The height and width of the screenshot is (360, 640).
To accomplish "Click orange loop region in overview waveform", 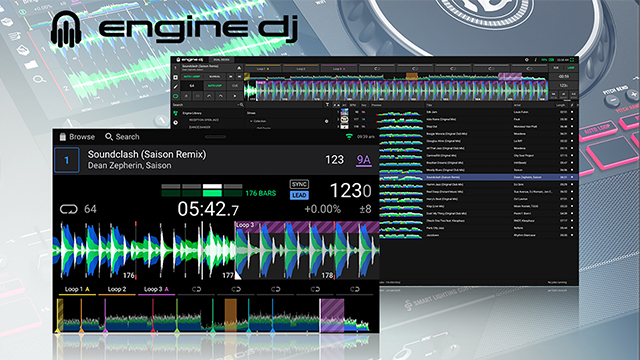I will tap(231, 315).
